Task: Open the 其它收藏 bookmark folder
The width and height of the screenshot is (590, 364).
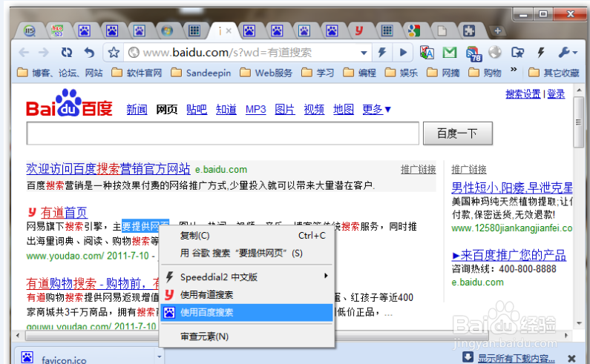Action: (x=554, y=73)
